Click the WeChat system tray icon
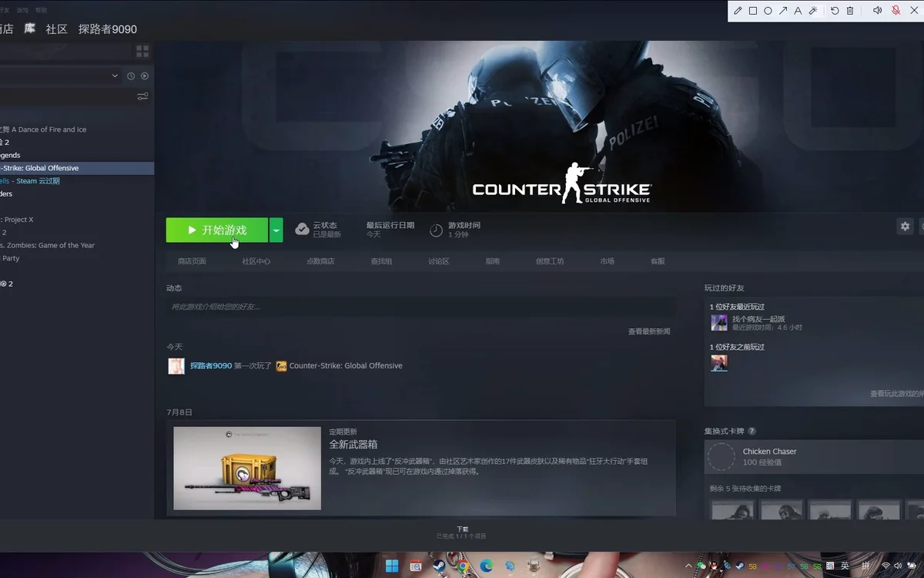The image size is (924, 578). 701,566
